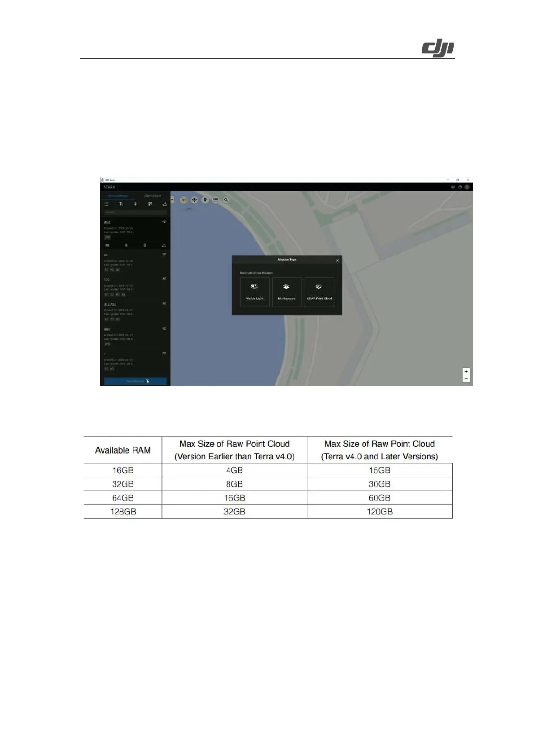
Task: Click the copy icon of first mission
Action: (126, 246)
